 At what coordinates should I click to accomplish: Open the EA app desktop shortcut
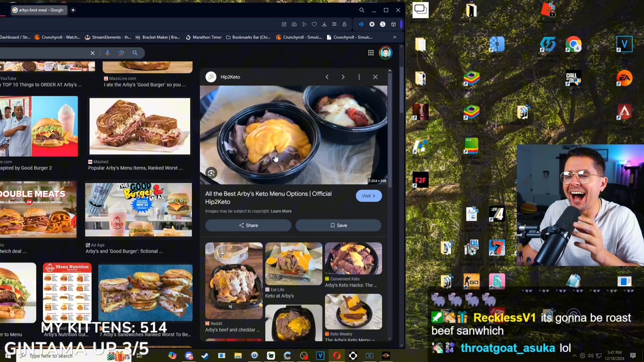[x=624, y=78]
